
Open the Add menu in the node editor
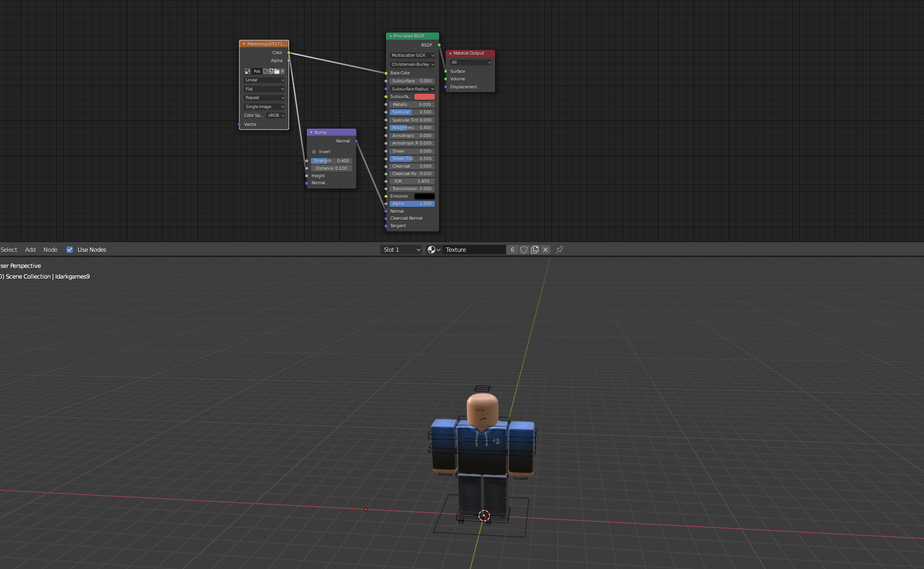coord(30,249)
